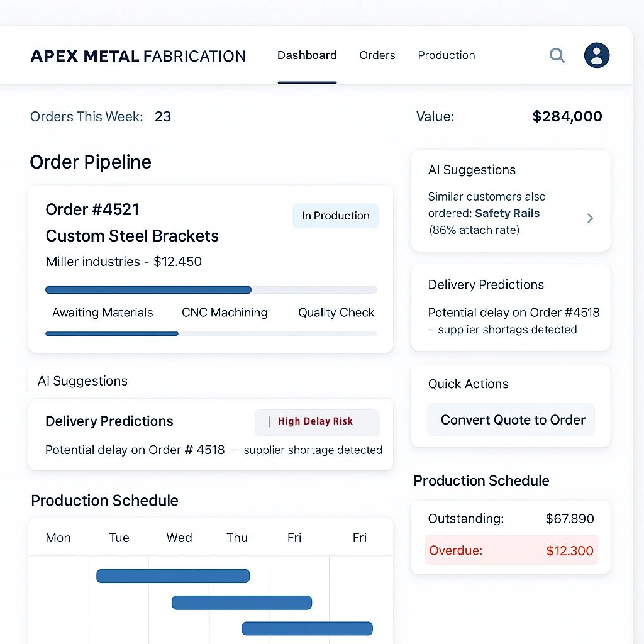
Task: Click the search magnifier icon
Action: coord(557,55)
